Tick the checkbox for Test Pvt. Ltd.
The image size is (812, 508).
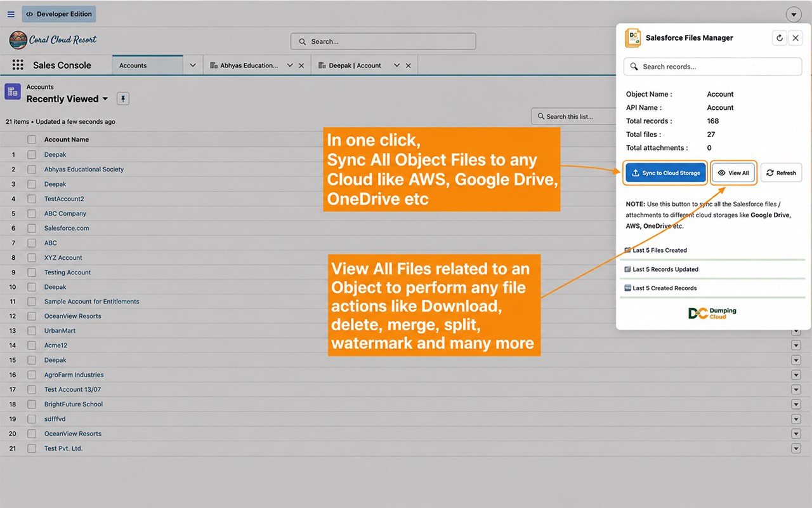click(32, 448)
